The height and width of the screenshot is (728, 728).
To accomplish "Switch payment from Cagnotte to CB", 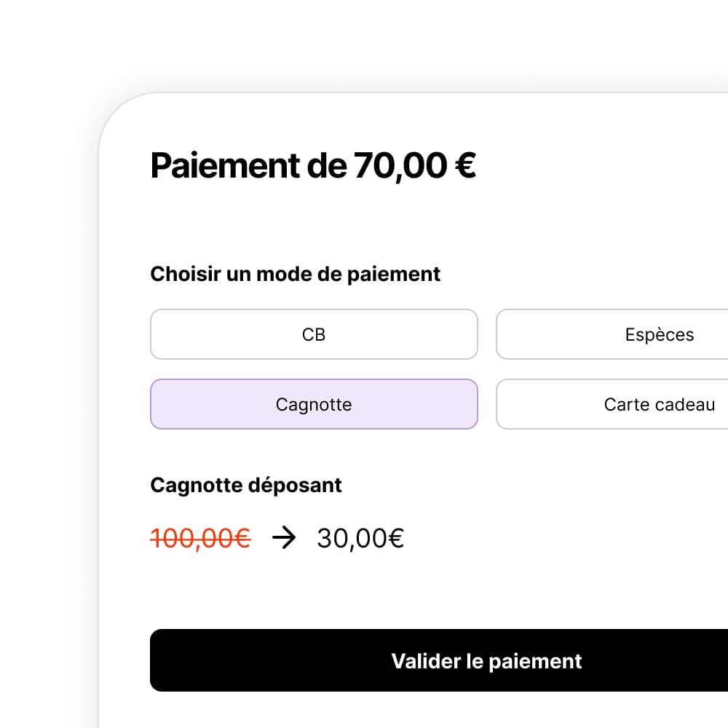I will tap(314, 334).
